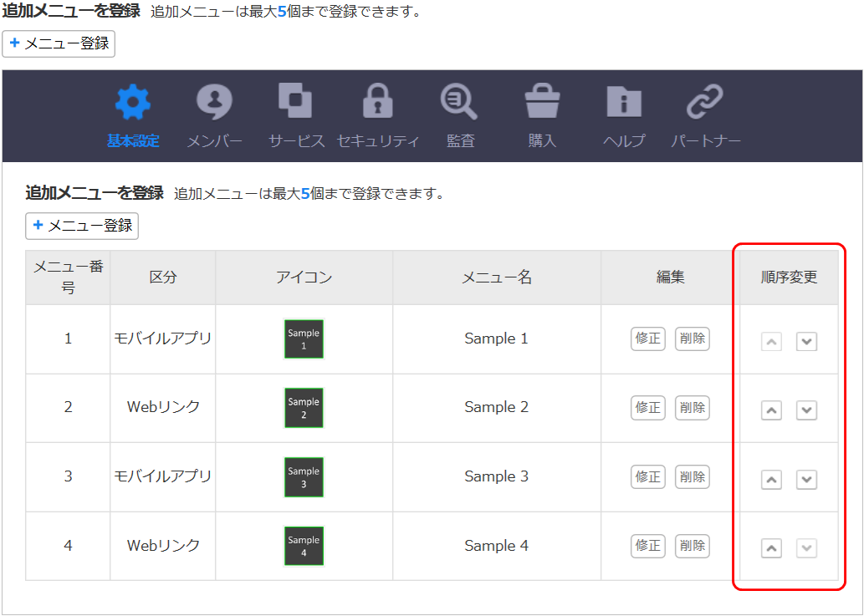864x616 pixels.
Task: Move Sample 2 up in order
Action: tap(771, 410)
